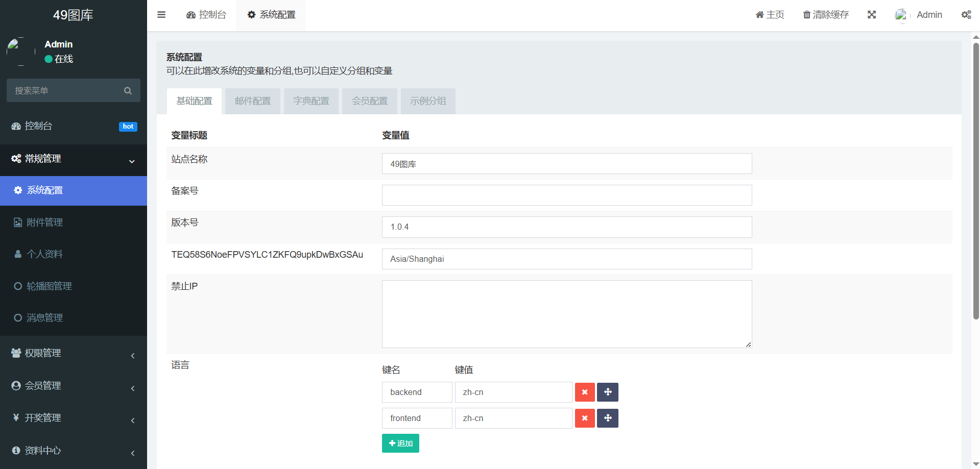
Task: Go to 主页 home link
Action: point(770,15)
